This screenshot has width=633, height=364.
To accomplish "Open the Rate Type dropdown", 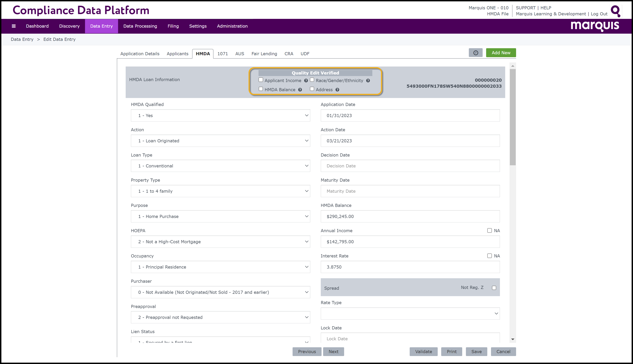I will coord(410,313).
